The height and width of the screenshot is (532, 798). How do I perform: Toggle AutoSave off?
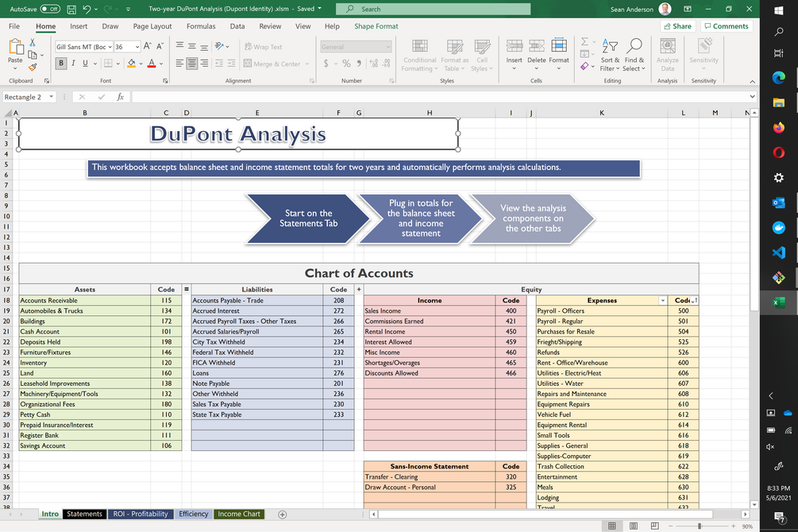tap(49, 8)
